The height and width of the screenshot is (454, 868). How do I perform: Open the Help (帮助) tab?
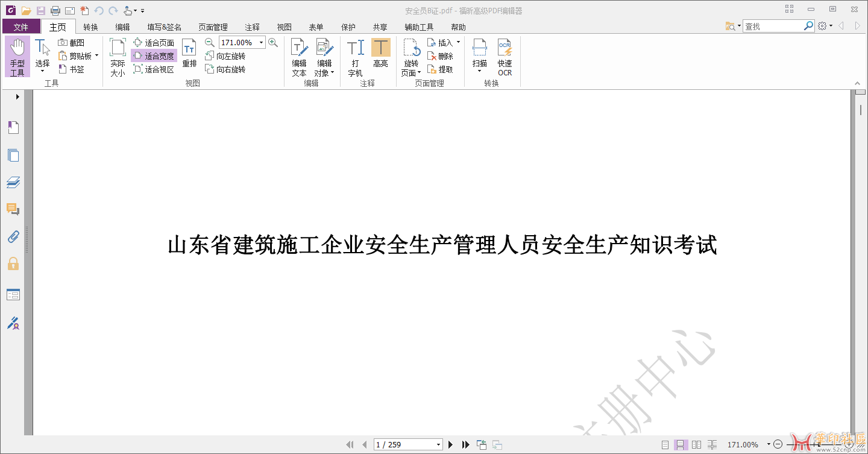click(x=458, y=27)
